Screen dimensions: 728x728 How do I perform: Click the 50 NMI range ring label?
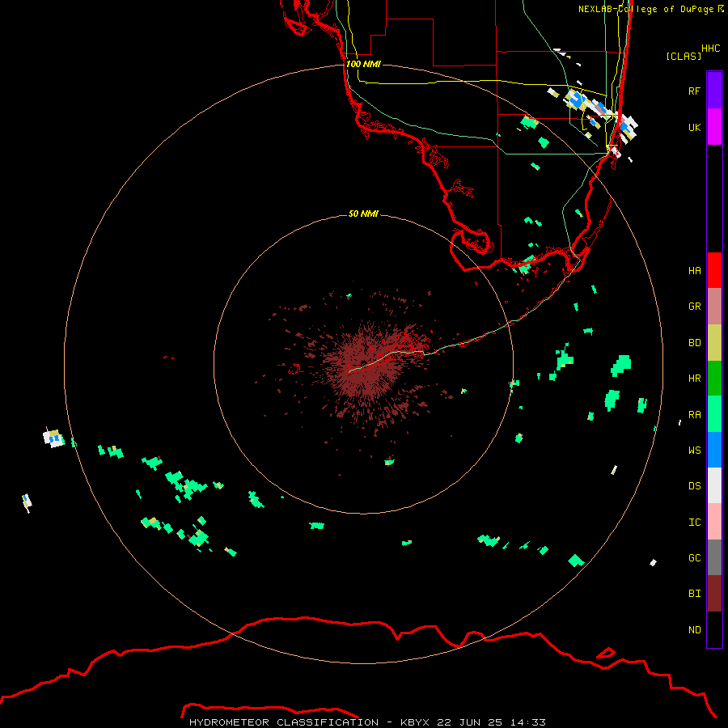coord(363,214)
